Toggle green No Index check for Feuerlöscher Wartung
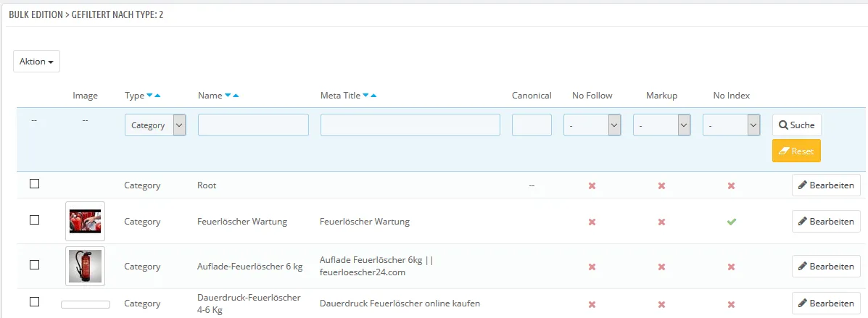The width and height of the screenshot is (868, 318). point(731,222)
